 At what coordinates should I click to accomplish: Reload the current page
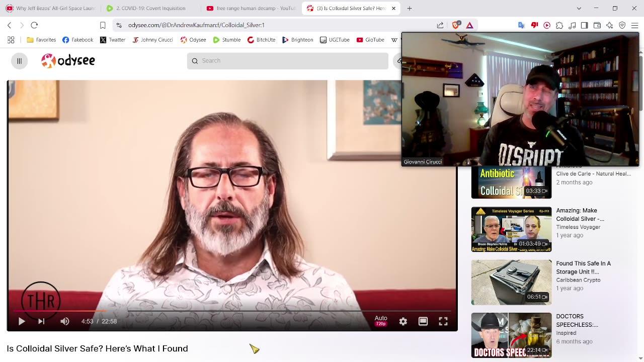(x=34, y=25)
